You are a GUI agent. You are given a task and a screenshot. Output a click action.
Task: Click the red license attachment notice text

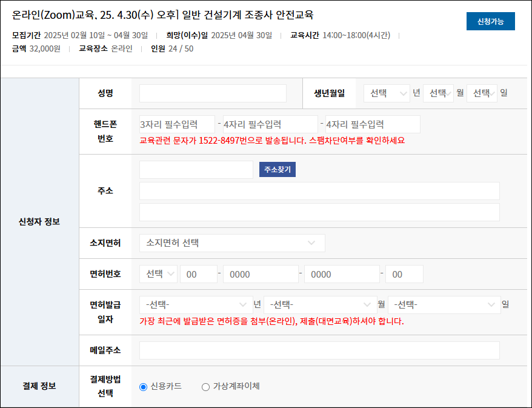pos(271,321)
